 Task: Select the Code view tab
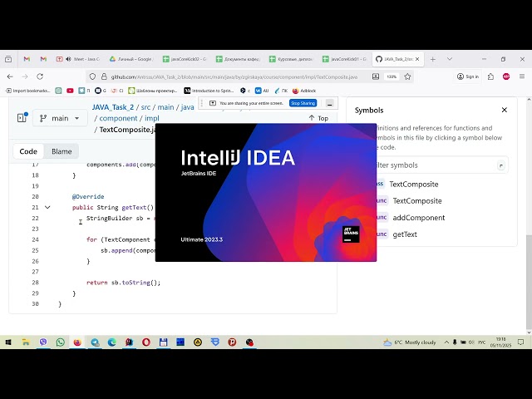[x=28, y=151]
